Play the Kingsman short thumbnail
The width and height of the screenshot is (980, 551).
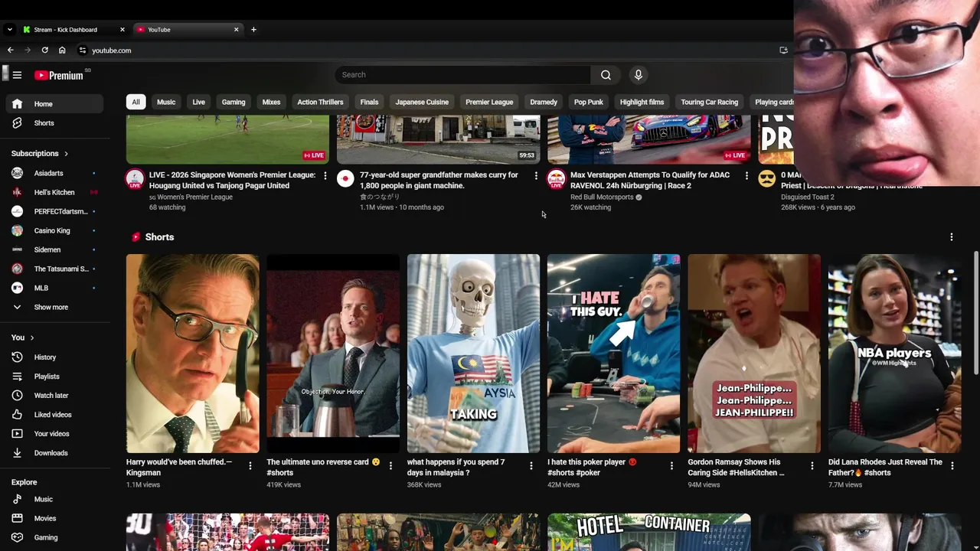pyautogui.click(x=193, y=354)
